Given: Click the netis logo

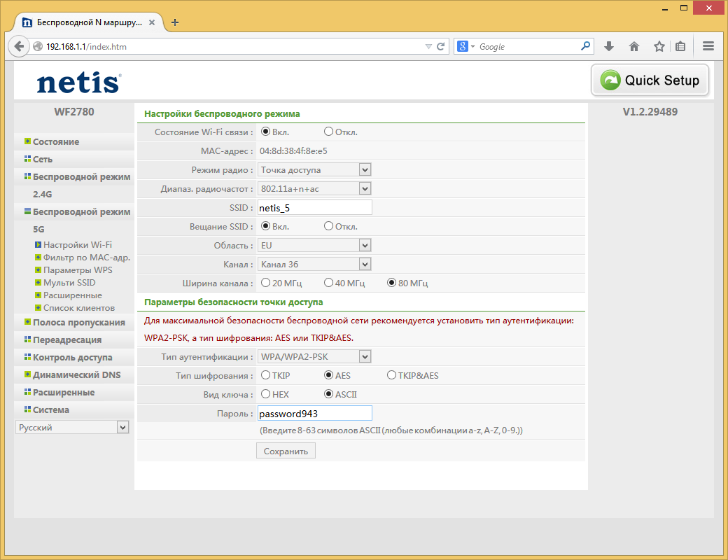Looking at the screenshot, I should coord(79,83).
